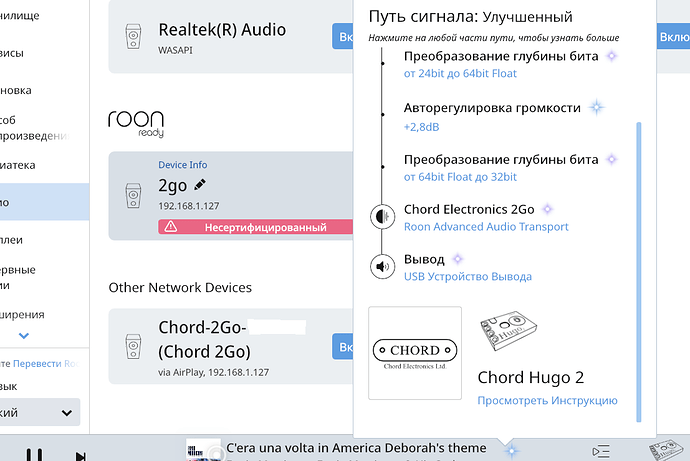Click the Other Network Devices heading
Viewport: 690px width, 461px height.
pyautogui.click(x=180, y=287)
